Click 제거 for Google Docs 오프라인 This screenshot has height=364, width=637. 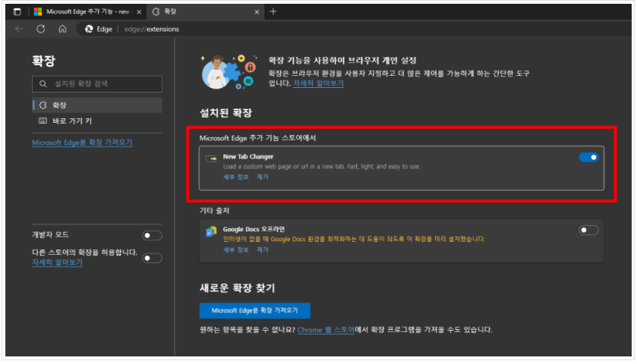263,249
